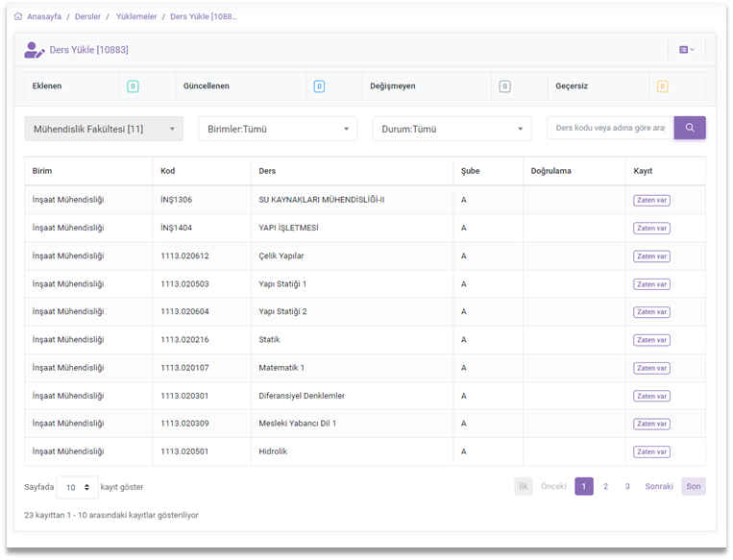Open the Durum:Tümü filter dropdown
The width and height of the screenshot is (733, 560).
tap(452, 129)
